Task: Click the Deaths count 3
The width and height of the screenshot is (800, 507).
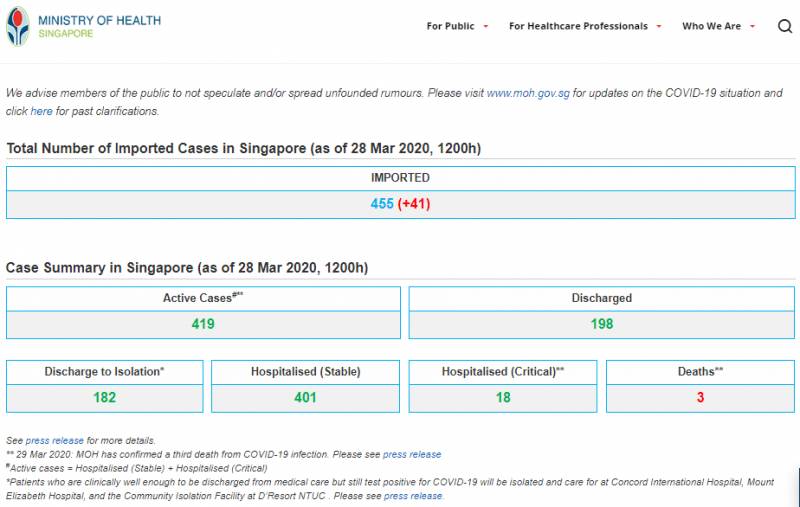Action: tap(700, 397)
